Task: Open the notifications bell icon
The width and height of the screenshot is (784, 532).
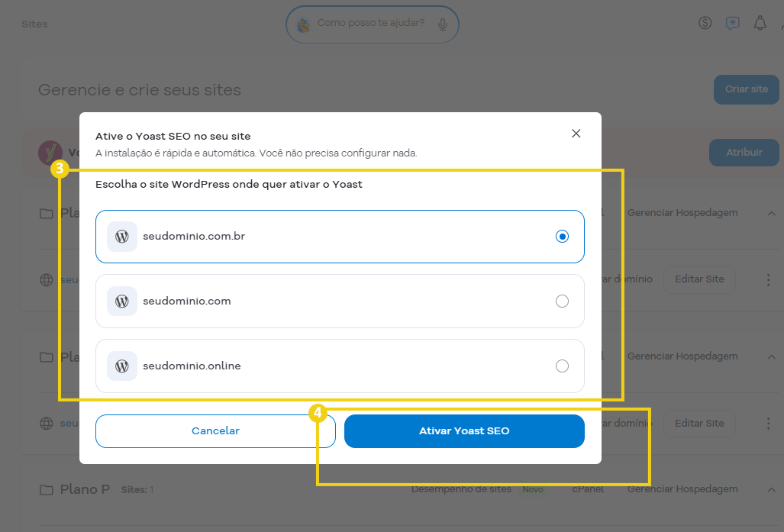Action: (x=760, y=23)
